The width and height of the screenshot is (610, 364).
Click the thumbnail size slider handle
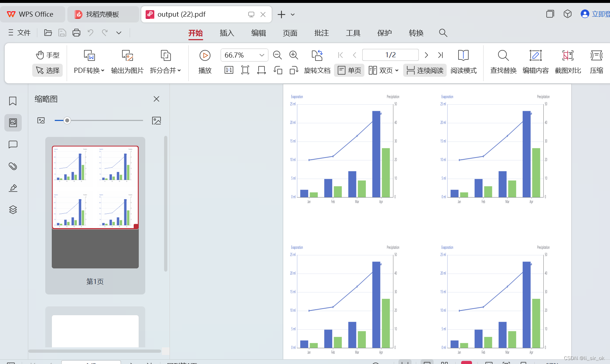pyautogui.click(x=67, y=121)
